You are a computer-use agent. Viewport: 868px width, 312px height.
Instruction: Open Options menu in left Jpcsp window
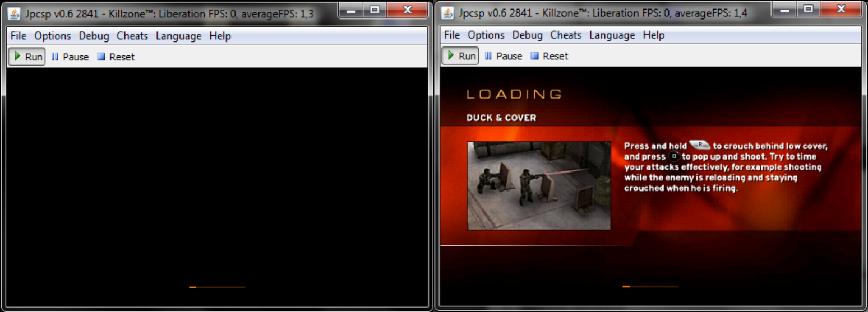click(x=53, y=36)
